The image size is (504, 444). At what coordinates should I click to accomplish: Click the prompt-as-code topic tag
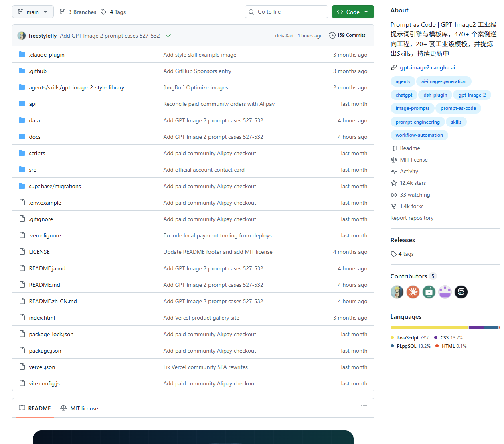coord(458,108)
